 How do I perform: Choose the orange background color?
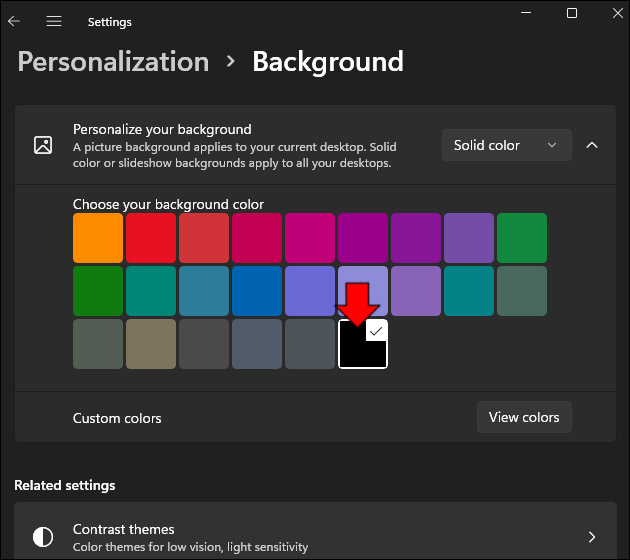(98, 238)
